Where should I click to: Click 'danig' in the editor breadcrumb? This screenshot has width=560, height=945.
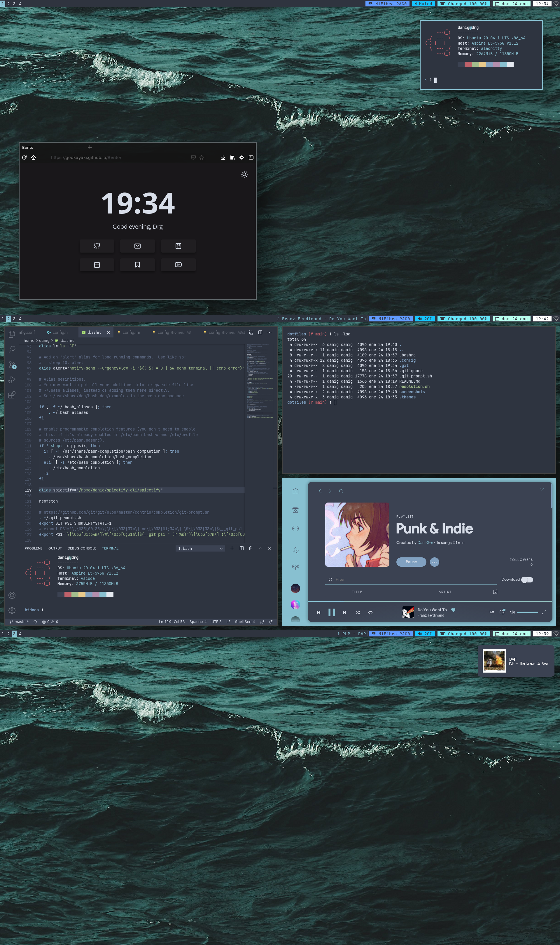[45, 340]
